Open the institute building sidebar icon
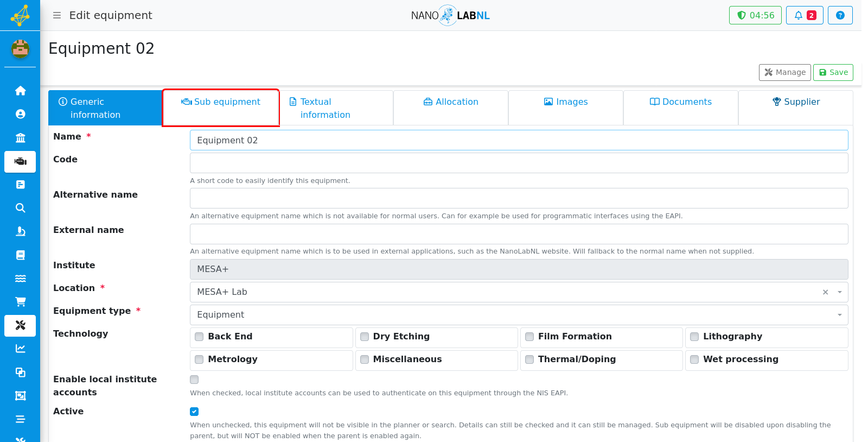The image size is (868, 442). (x=20, y=138)
